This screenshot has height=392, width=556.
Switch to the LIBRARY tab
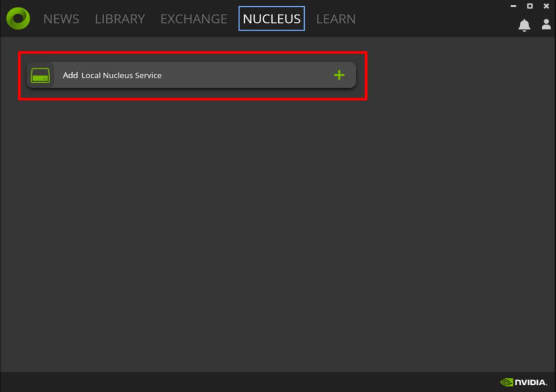(119, 19)
